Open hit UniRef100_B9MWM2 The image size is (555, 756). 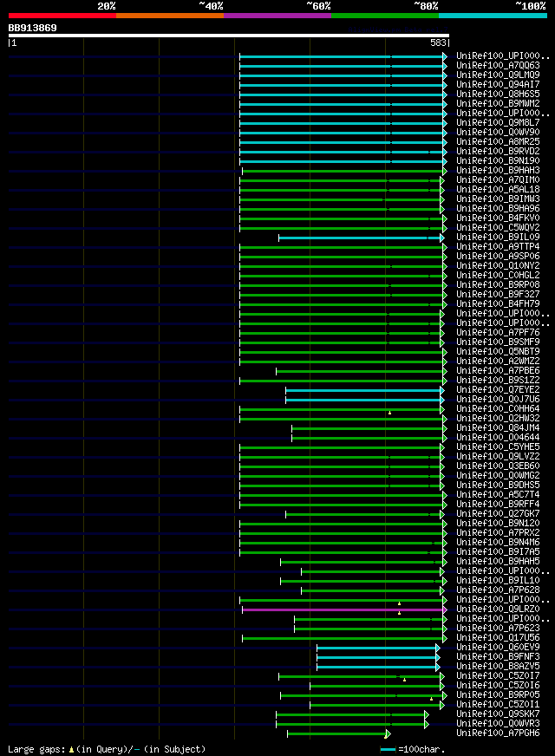498,104
